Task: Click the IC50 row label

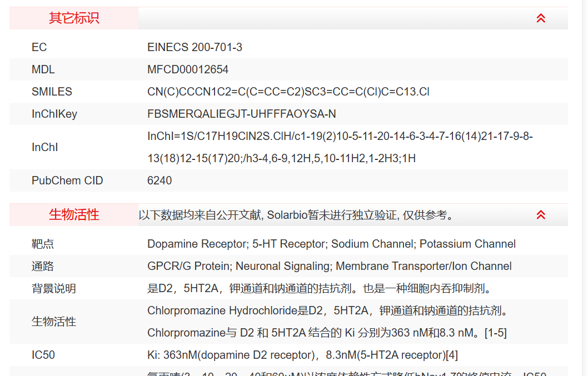Action: click(43, 355)
